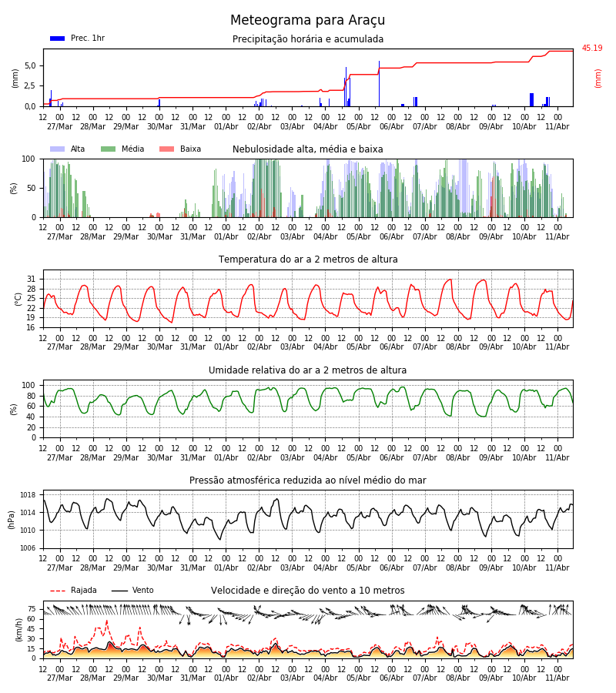Click 05/Abr date label under precipitation chart
Image resolution: width=616 pixels, height=693 pixels.
358,126
